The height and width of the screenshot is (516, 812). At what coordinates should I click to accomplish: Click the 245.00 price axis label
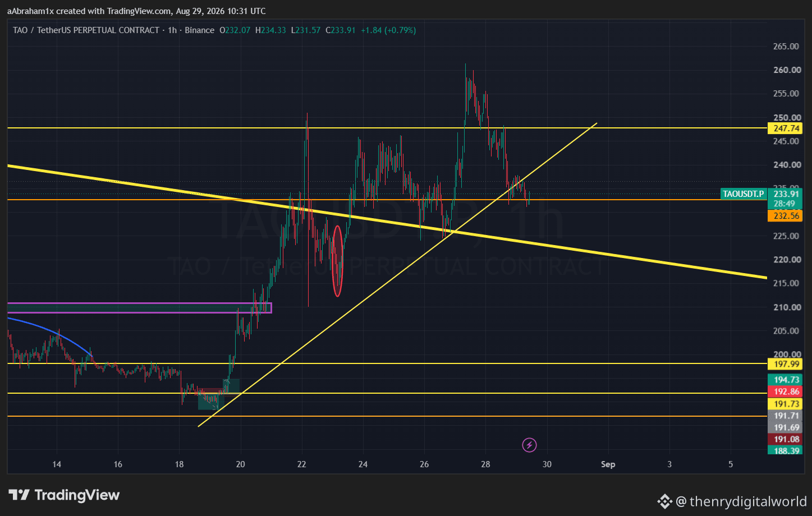tap(786, 141)
